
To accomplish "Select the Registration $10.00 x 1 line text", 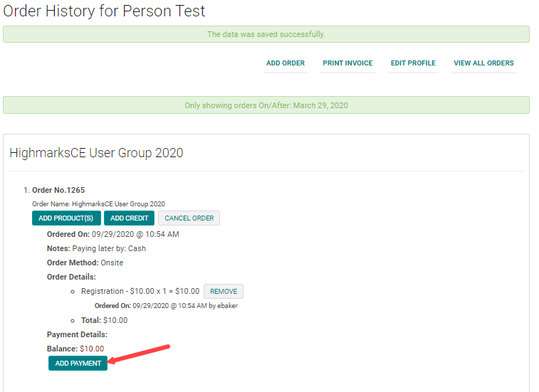I will coord(140,292).
